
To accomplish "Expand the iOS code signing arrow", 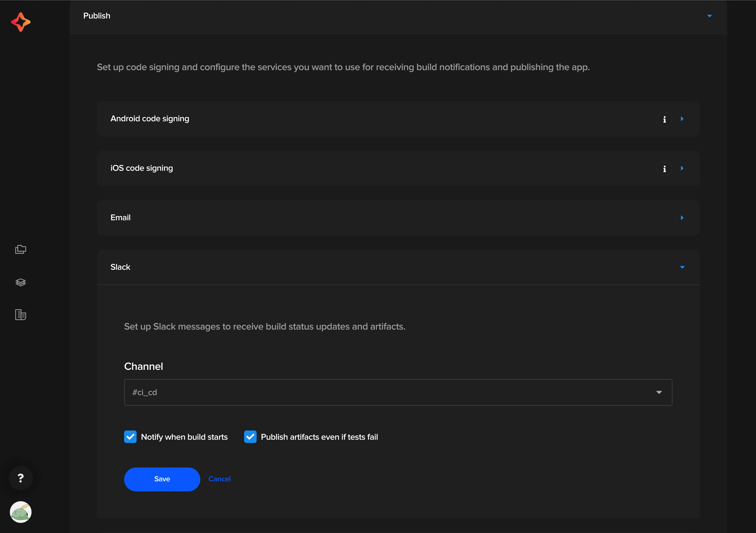I will pyautogui.click(x=682, y=168).
